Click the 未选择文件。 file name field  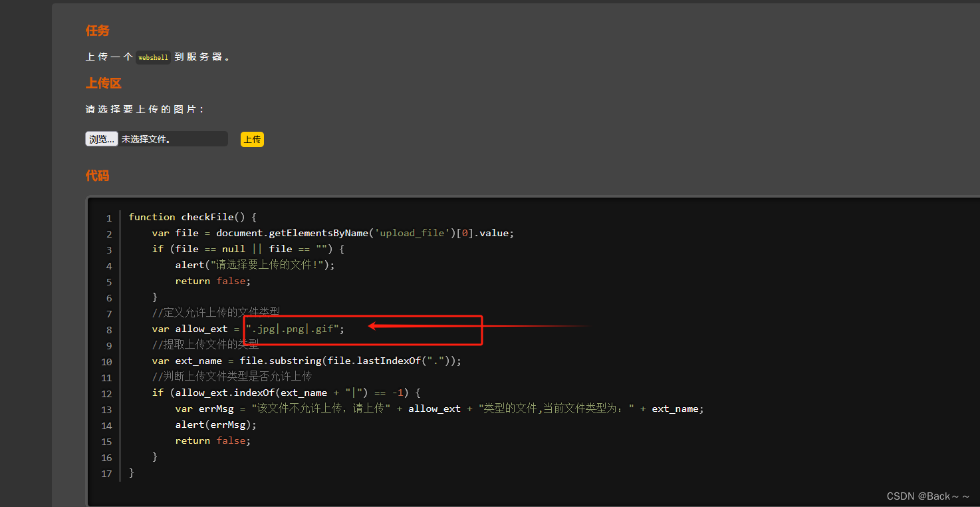[173, 139]
